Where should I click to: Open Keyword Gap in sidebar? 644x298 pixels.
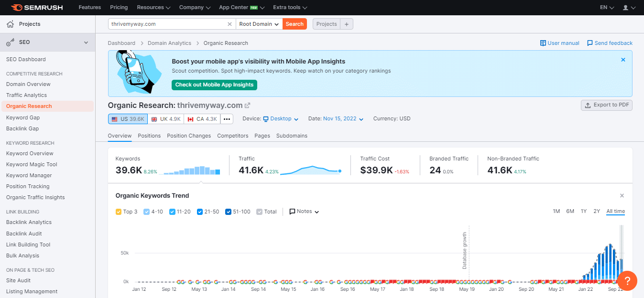23,117
